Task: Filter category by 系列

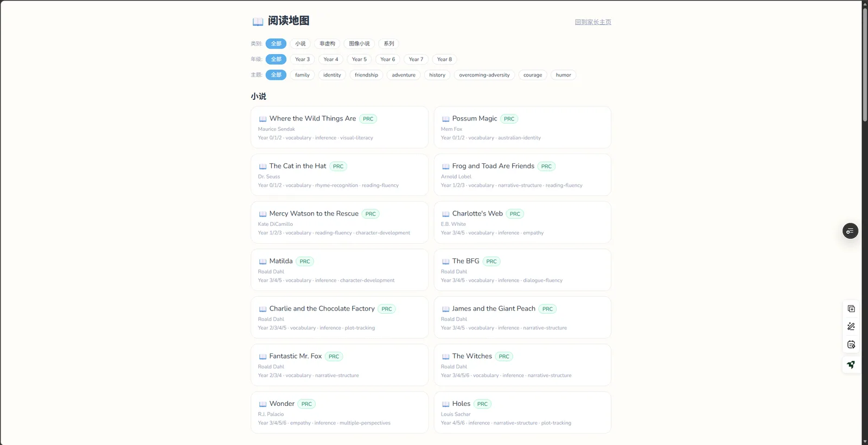Action: pyautogui.click(x=389, y=43)
